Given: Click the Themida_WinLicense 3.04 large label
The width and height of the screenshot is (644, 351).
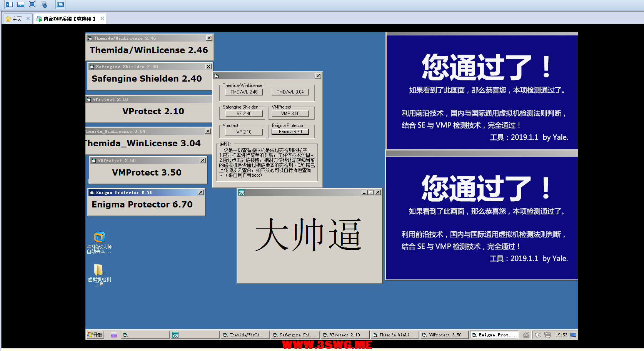Looking at the screenshot, I should point(143,144).
